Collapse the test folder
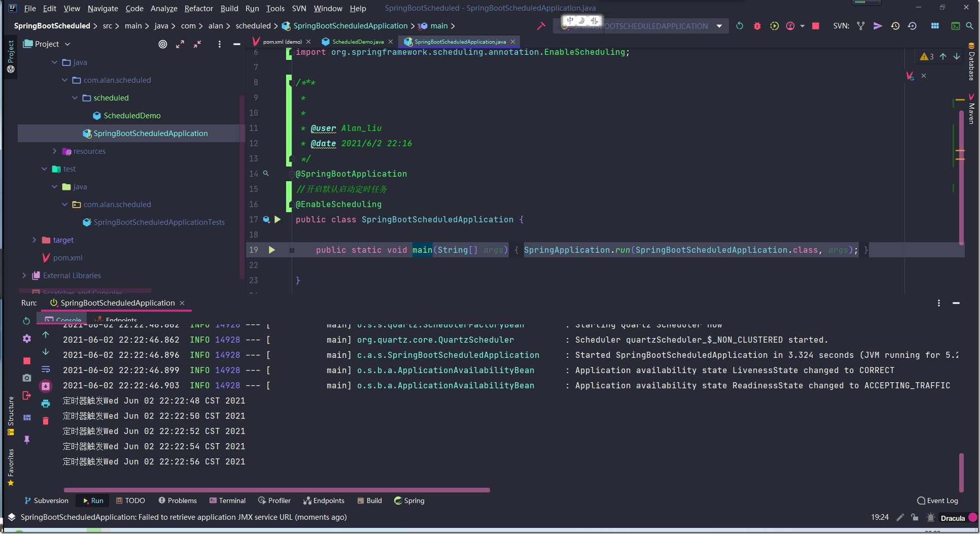 pyautogui.click(x=44, y=169)
